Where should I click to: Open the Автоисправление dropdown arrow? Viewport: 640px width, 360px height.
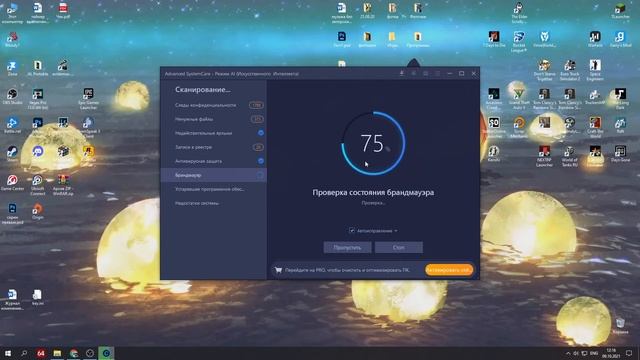tap(396, 231)
